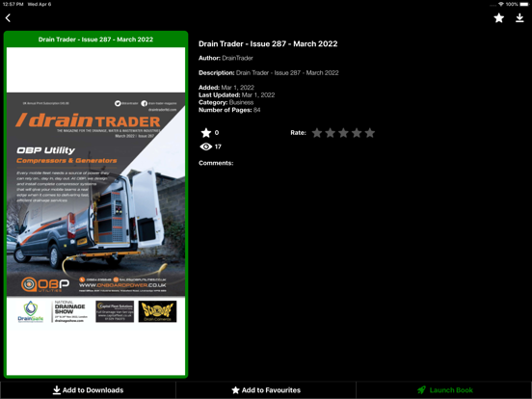Tap the OBP Utilities logo on cover
Viewport: 532px width, 399px height.
pos(45,284)
